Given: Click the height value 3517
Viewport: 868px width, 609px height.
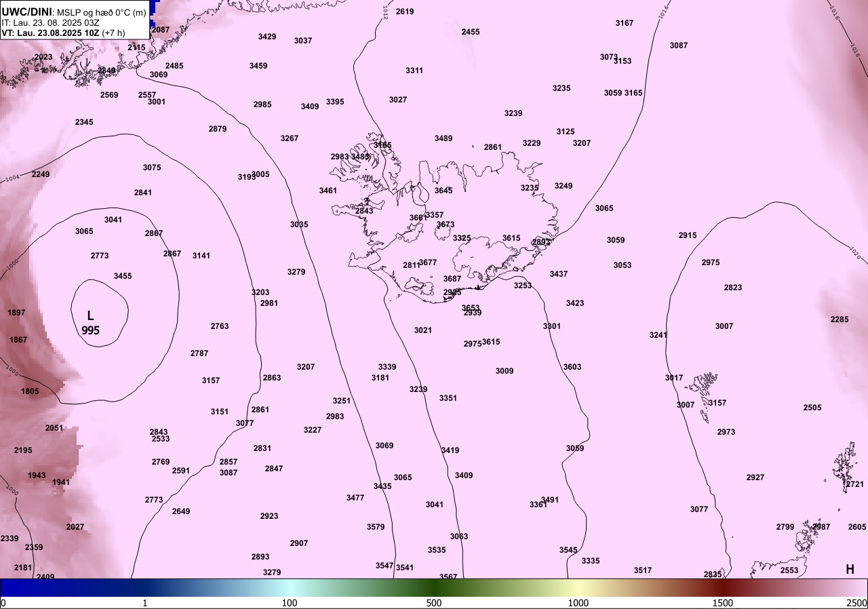Looking at the screenshot, I should click(x=643, y=570).
